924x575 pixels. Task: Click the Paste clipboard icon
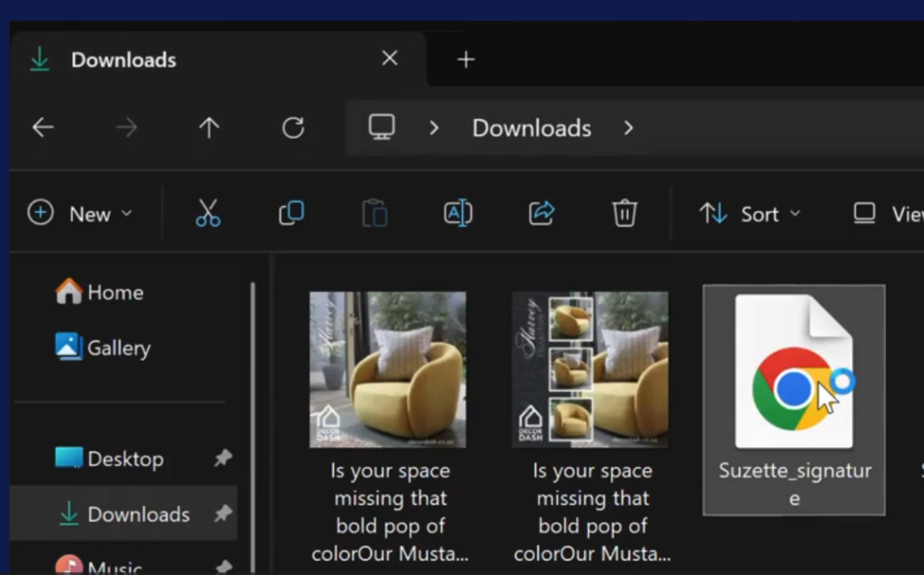374,213
